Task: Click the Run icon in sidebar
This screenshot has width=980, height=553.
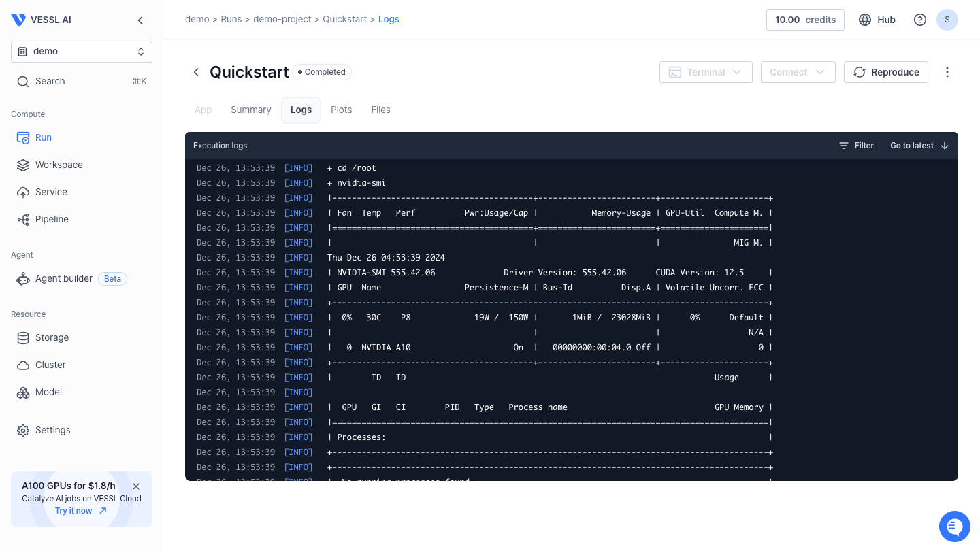Action: (23, 137)
